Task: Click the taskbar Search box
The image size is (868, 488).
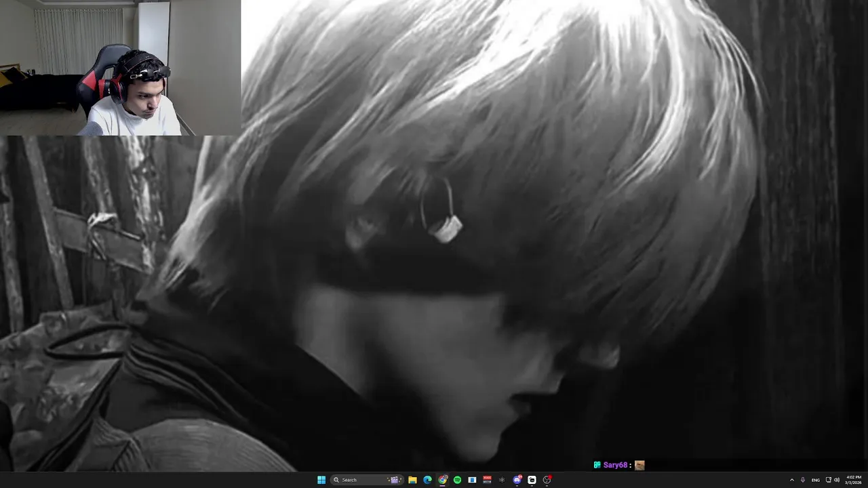Action: [367, 480]
